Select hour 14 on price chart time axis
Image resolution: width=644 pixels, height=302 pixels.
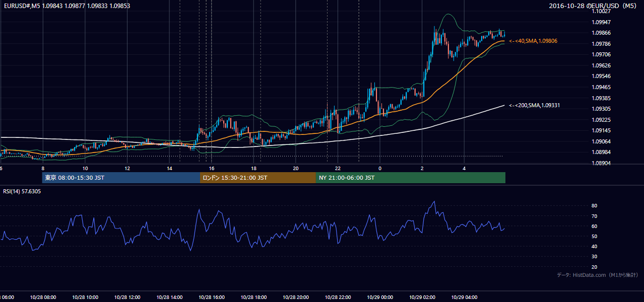[169, 169]
